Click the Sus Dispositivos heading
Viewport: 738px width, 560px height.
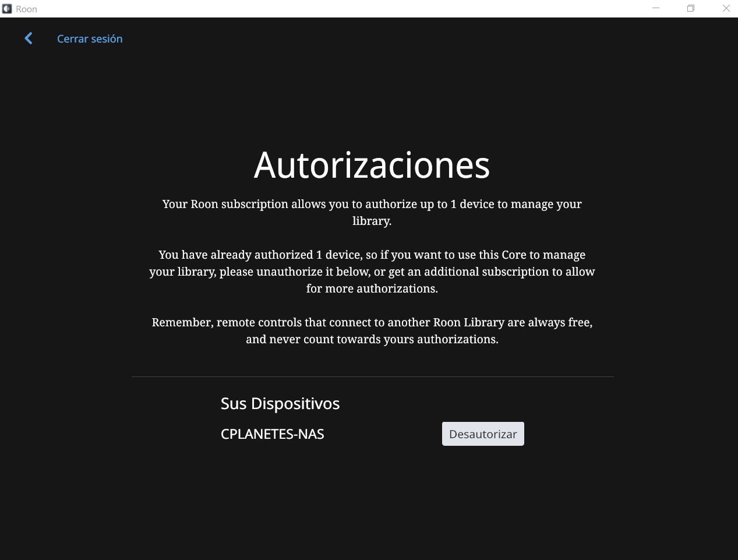click(280, 403)
